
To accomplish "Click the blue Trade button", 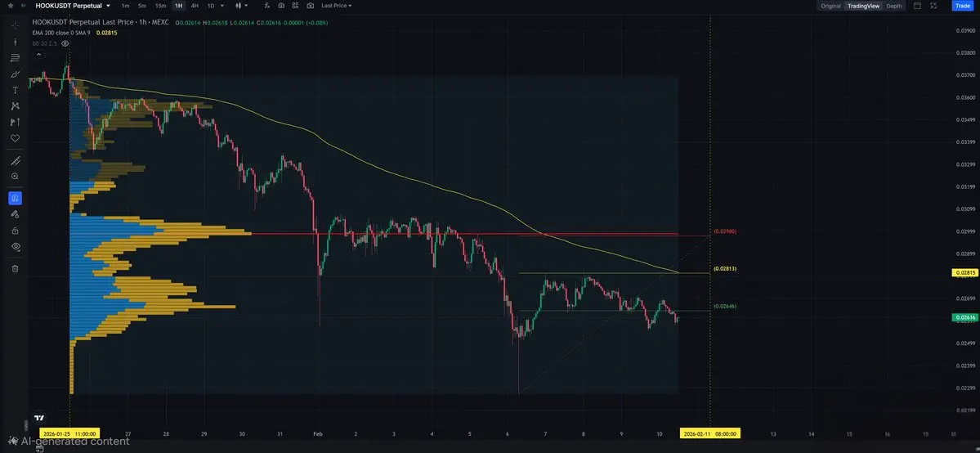I will coord(961,6).
